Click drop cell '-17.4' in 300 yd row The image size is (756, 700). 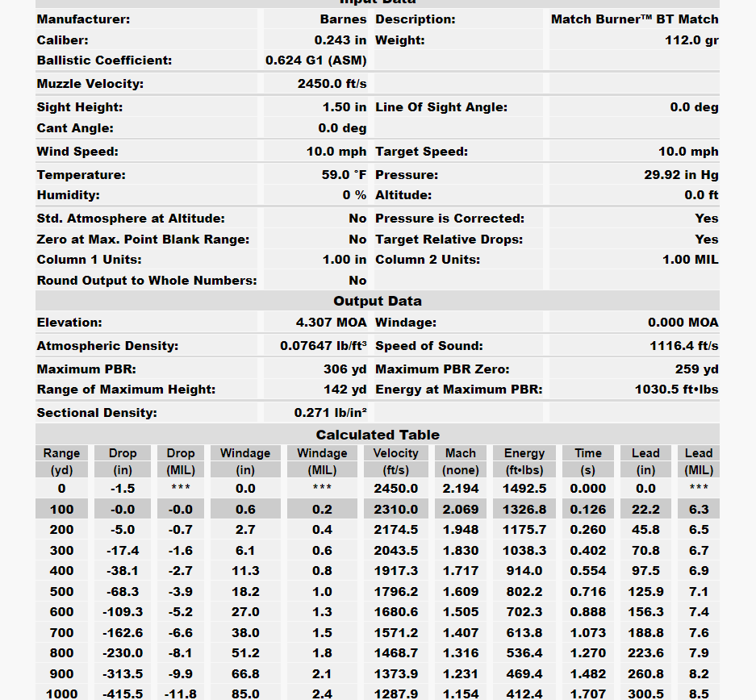(123, 550)
